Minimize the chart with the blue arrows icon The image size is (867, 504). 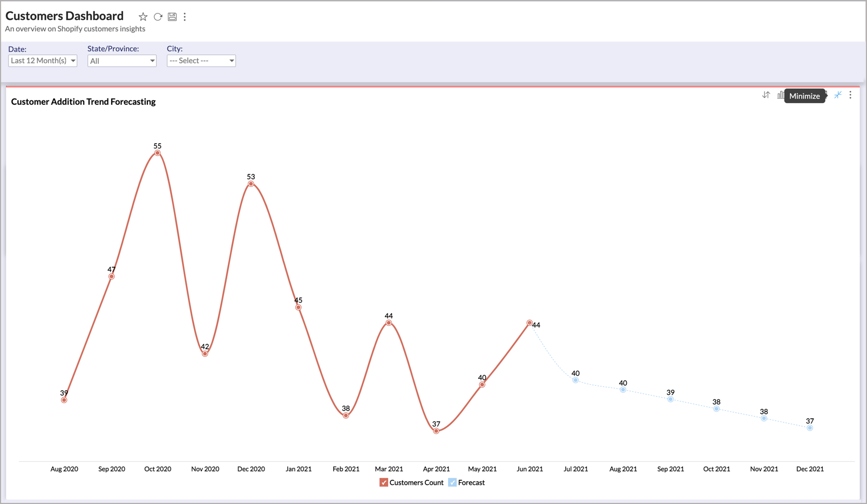pyautogui.click(x=838, y=95)
